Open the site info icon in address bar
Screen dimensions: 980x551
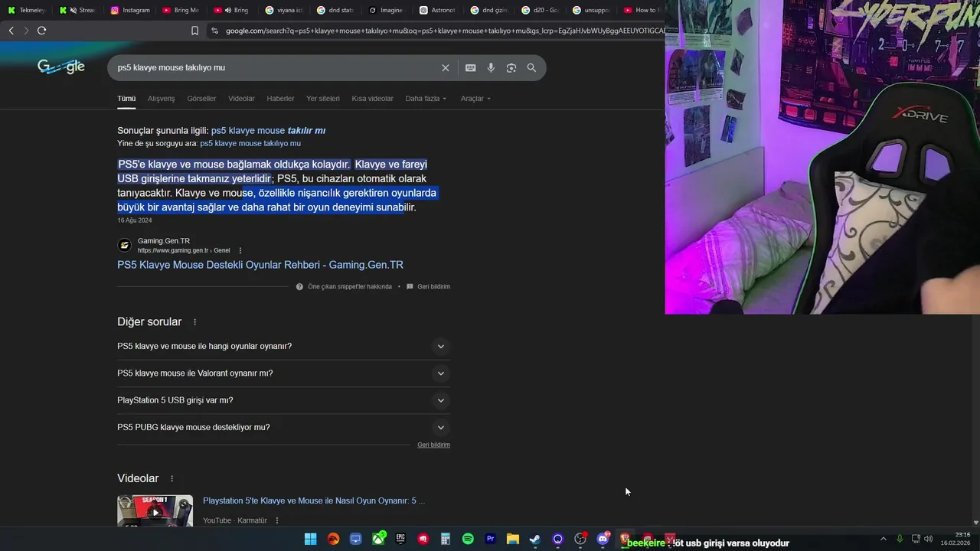[214, 31]
